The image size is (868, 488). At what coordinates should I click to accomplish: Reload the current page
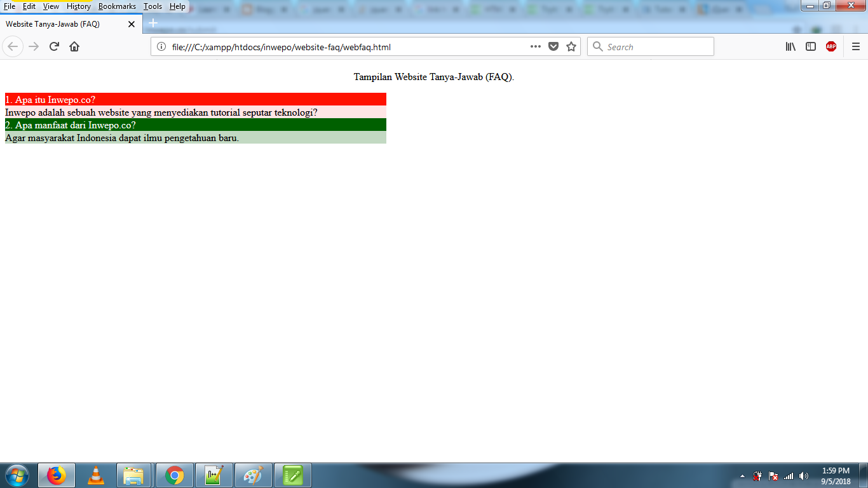(54, 46)
